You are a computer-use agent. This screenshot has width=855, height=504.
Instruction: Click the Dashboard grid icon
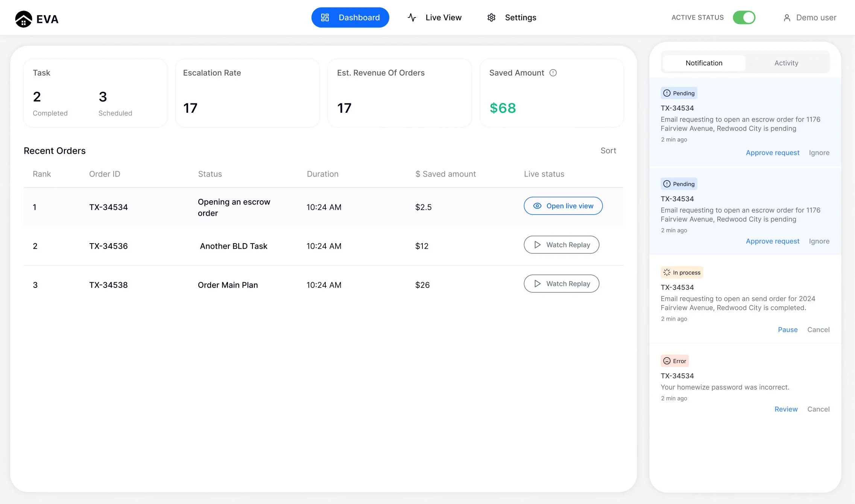[x=325, y=18]
